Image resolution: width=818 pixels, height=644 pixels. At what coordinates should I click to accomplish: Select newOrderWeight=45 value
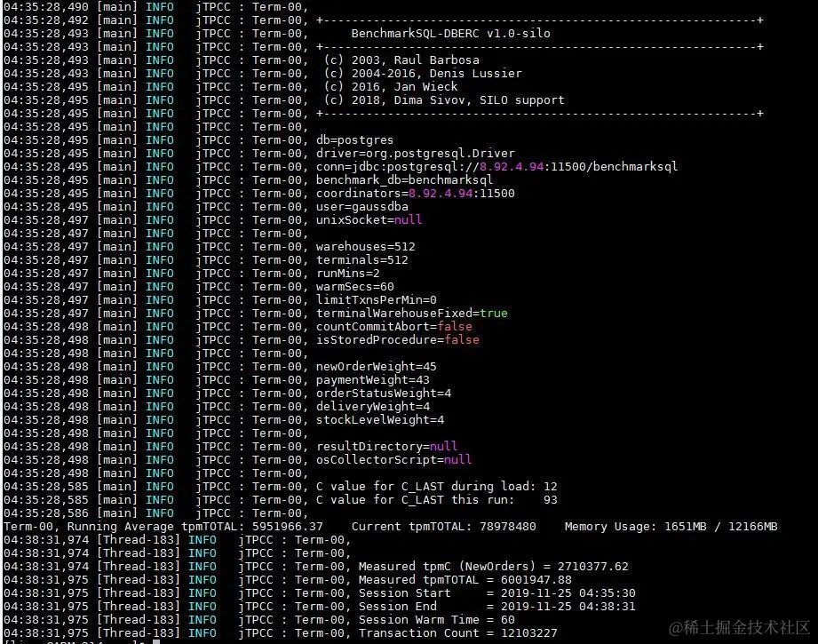coord(376,366)
